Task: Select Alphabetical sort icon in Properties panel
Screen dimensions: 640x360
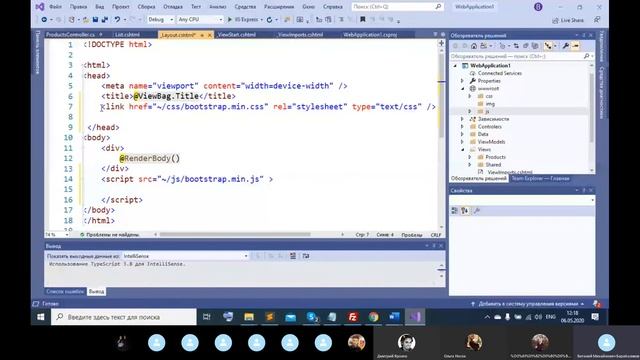Action: tap(464, 211)
